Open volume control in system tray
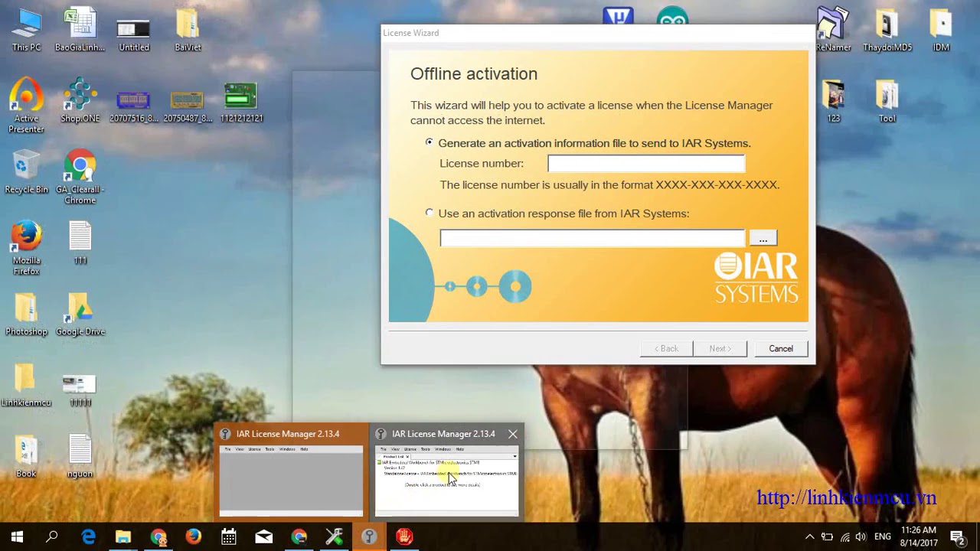This screenshot has height=551, width=980. click(861, 537)
